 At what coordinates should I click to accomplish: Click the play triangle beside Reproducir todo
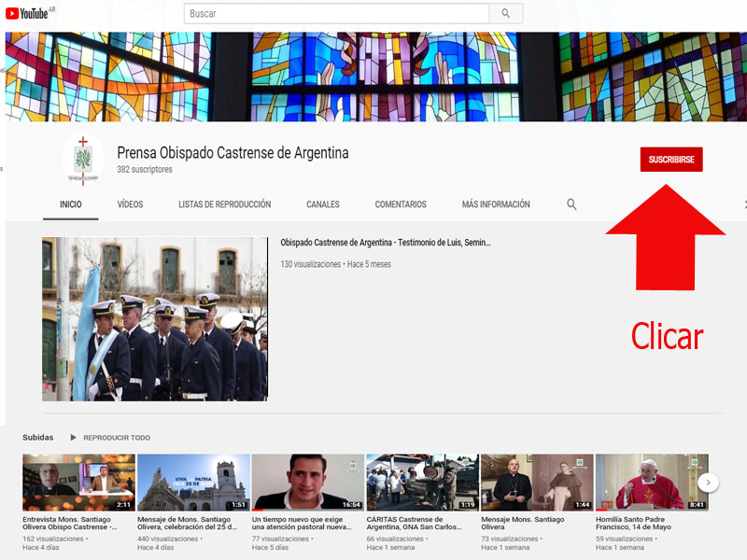tap(73, 437)
